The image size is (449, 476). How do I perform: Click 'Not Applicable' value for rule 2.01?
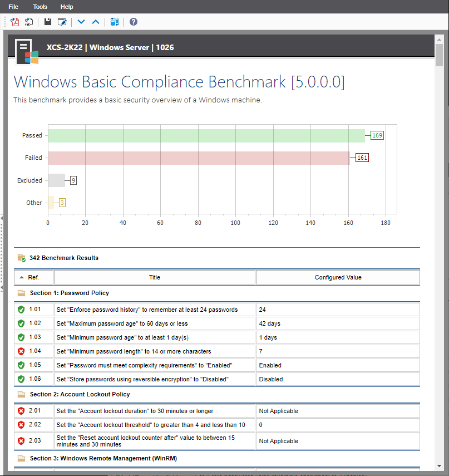coord(279,411)
